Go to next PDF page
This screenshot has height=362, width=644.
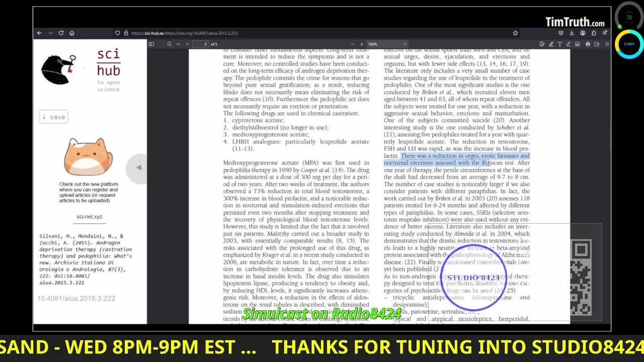[188, 44]
